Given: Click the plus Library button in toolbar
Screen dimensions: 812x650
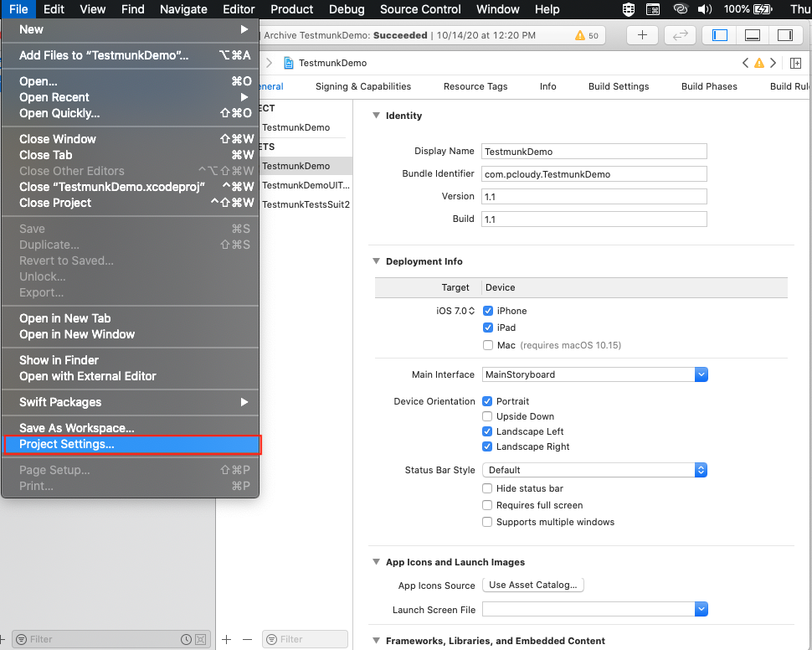Looking at the screenshot, I should click(x=642, y=35).
